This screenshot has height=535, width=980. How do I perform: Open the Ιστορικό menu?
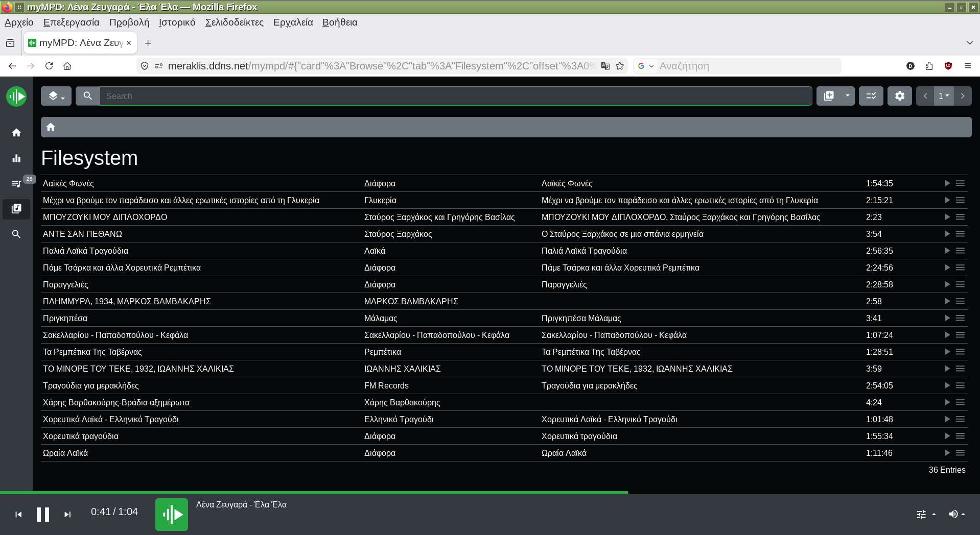click(x=177, y=22)
